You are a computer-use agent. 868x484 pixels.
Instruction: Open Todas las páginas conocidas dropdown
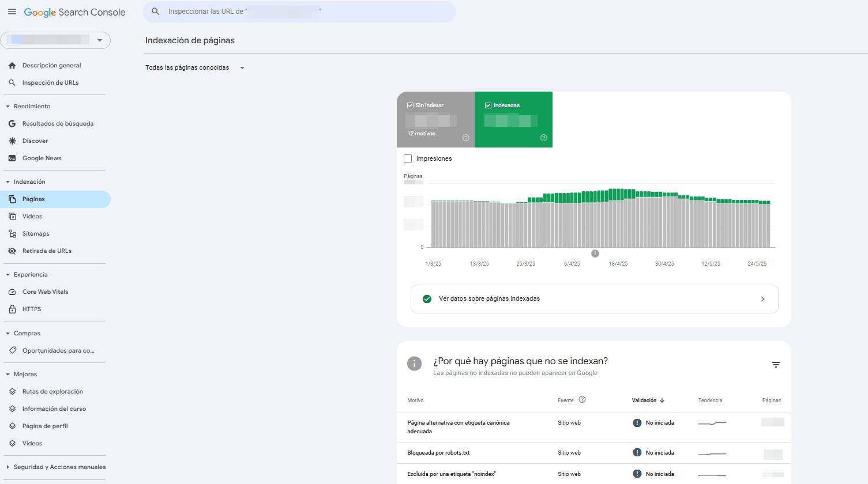click(x=195, y=68)
